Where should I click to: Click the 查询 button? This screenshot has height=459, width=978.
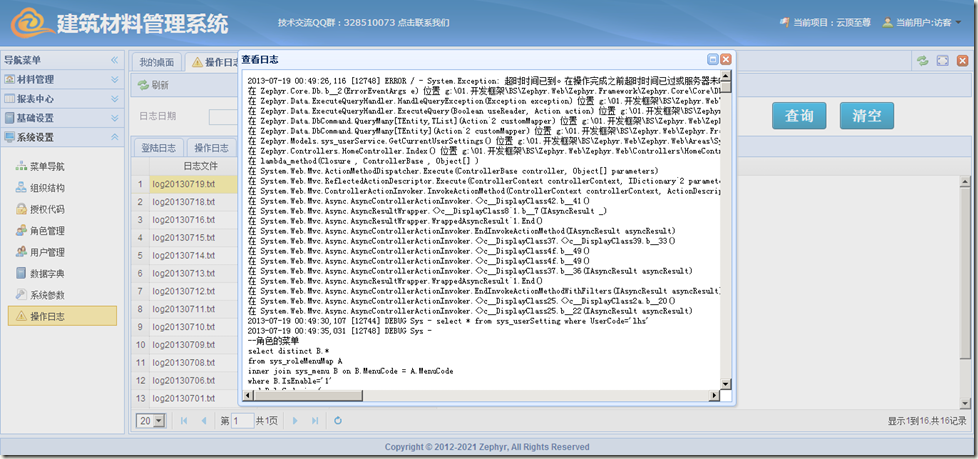[798, 116]
